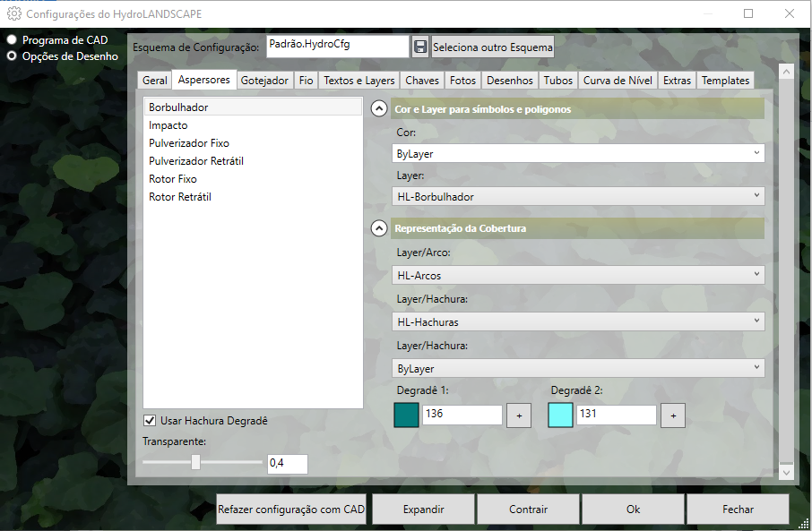Viewport: 812px width, 531px height.
Task: Click the settings gear icon in title bar
Action: pos(14,13)
